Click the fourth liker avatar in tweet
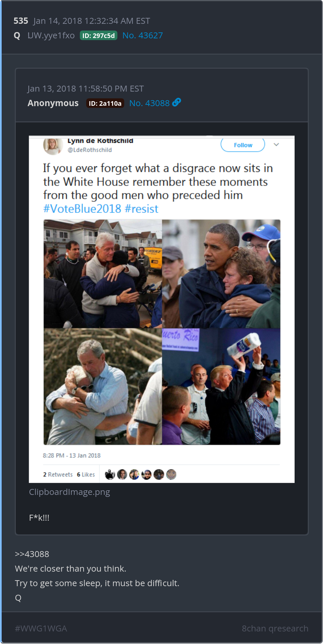The height and width of the screenshot is (644, 323). (147, 475)
